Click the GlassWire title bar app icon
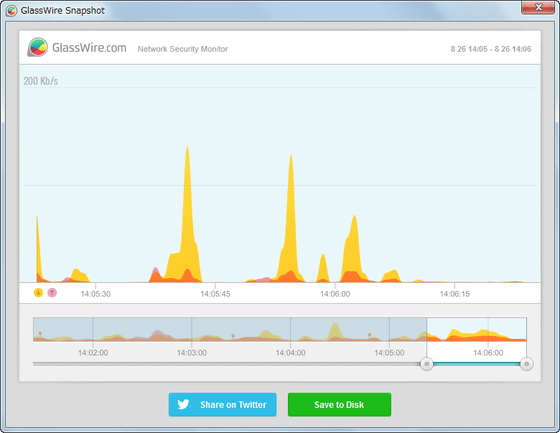Viewport: 560px width, 433px height. pyautogui.click(x=11, y=11)
